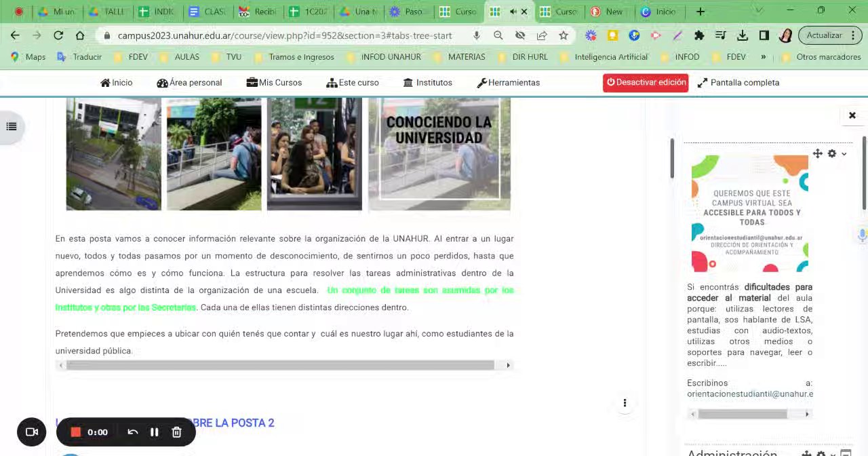Open the Maps bookmark

28,57
